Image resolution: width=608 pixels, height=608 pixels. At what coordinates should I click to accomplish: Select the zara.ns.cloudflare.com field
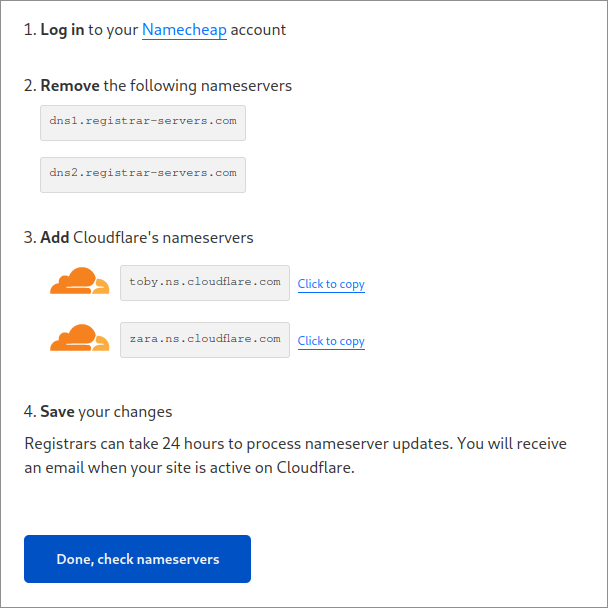(205, 340)
